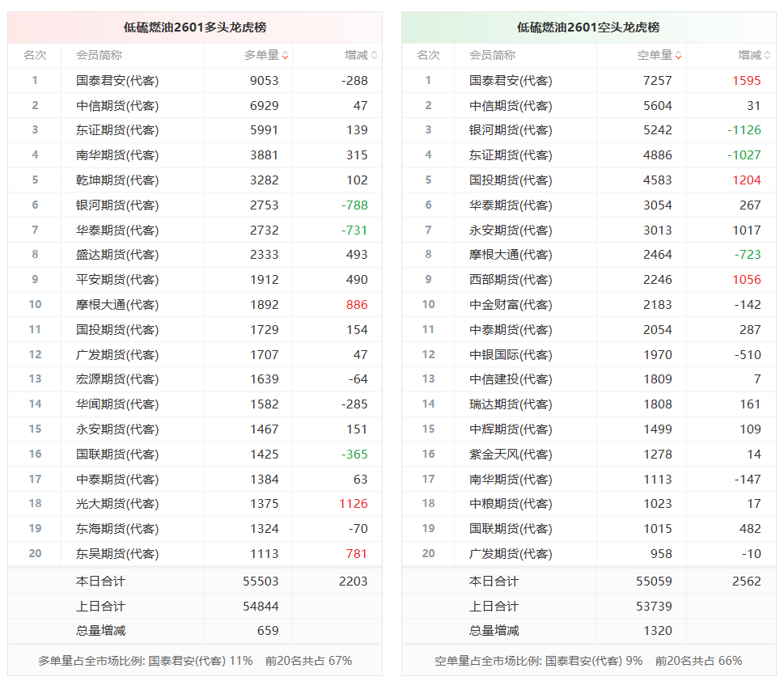Select 中银国际(代客) row
This screenshot has height=681, width=784.
point(588,354)
